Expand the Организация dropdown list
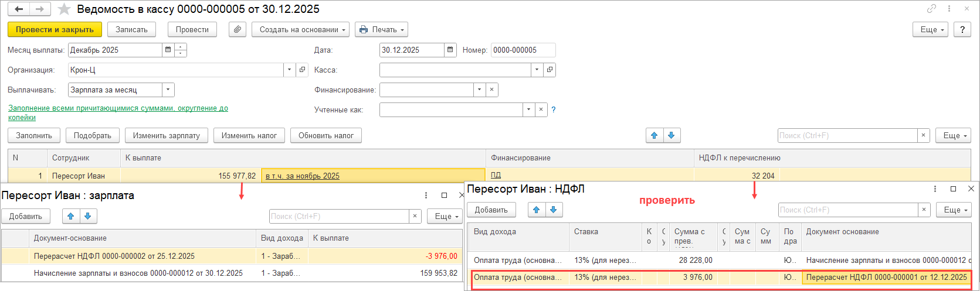This screenshot has height=291, width=980. pos(290,70)
